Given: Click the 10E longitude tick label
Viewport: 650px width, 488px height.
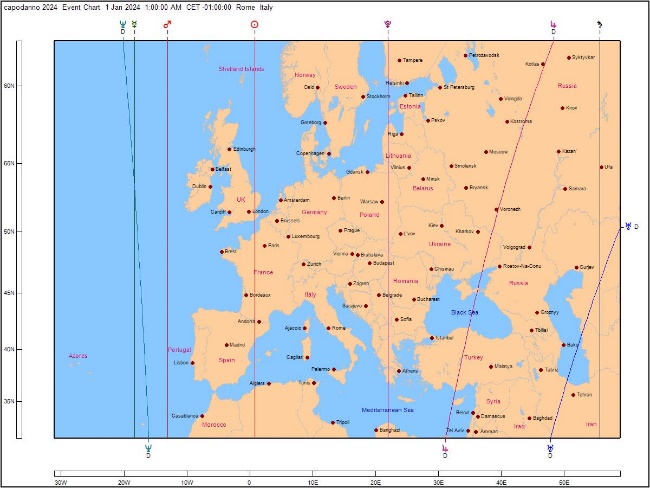Looking at the screenshot, I should click(312, 482).
